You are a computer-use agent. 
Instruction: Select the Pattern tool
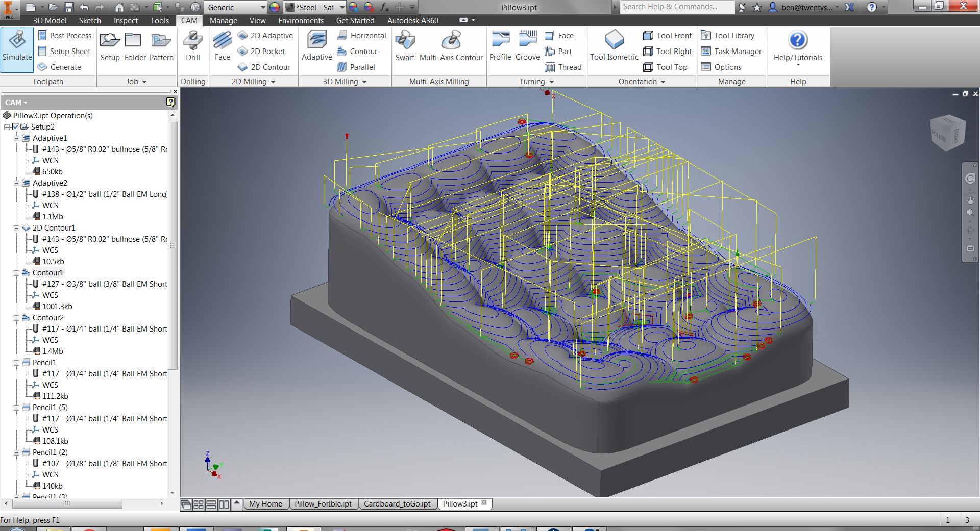click(161, 47)
